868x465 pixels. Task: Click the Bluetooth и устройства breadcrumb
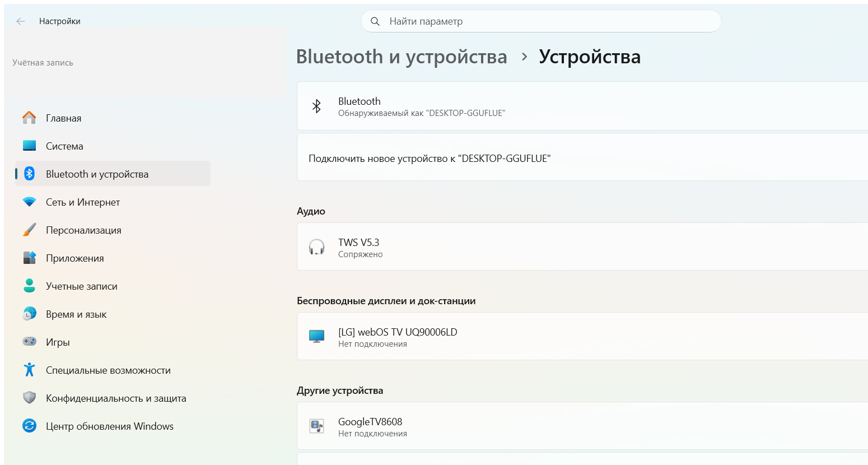pos(402,57)
